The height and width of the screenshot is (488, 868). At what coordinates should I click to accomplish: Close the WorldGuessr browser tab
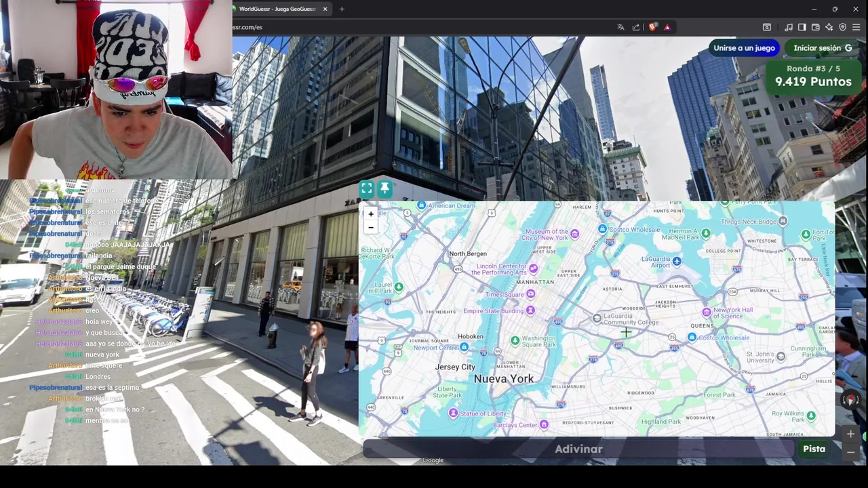coord(325,9)
